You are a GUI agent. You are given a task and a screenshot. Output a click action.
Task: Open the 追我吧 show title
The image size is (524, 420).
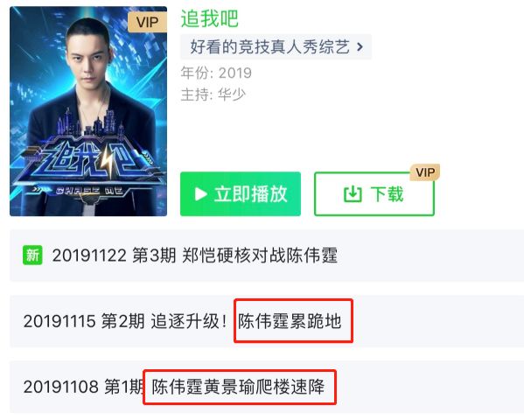point(210,18)
